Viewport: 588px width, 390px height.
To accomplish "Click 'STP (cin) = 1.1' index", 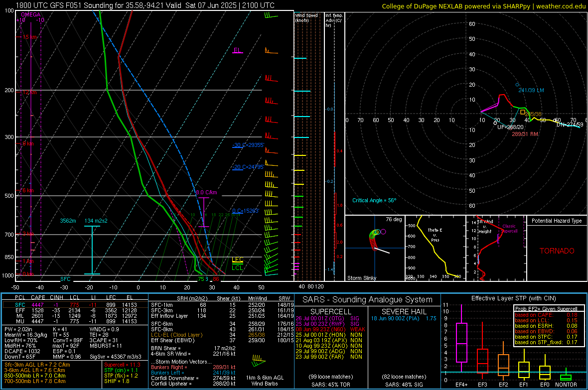I will (121, 370).
